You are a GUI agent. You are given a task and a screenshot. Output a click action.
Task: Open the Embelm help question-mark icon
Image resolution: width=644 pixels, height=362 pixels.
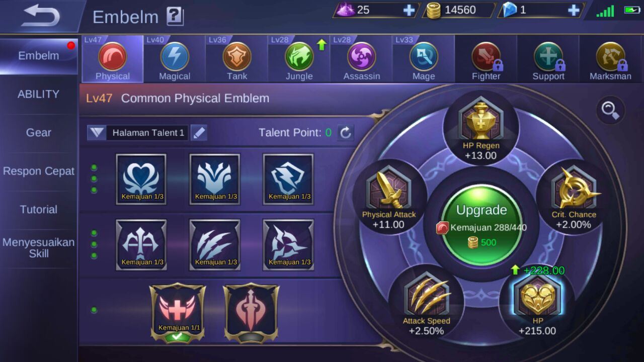pos(175,16)
